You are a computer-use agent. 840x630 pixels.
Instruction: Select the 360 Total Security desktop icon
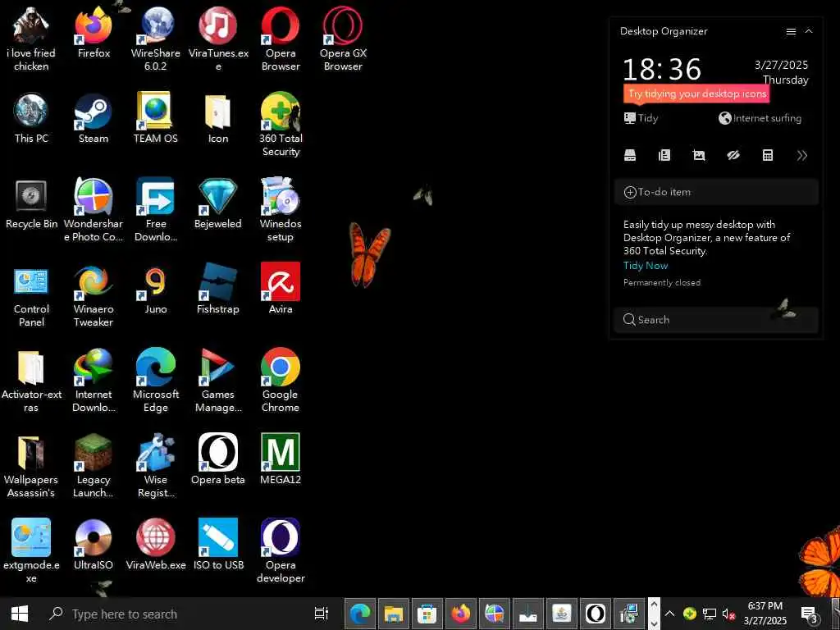(281, 125)
